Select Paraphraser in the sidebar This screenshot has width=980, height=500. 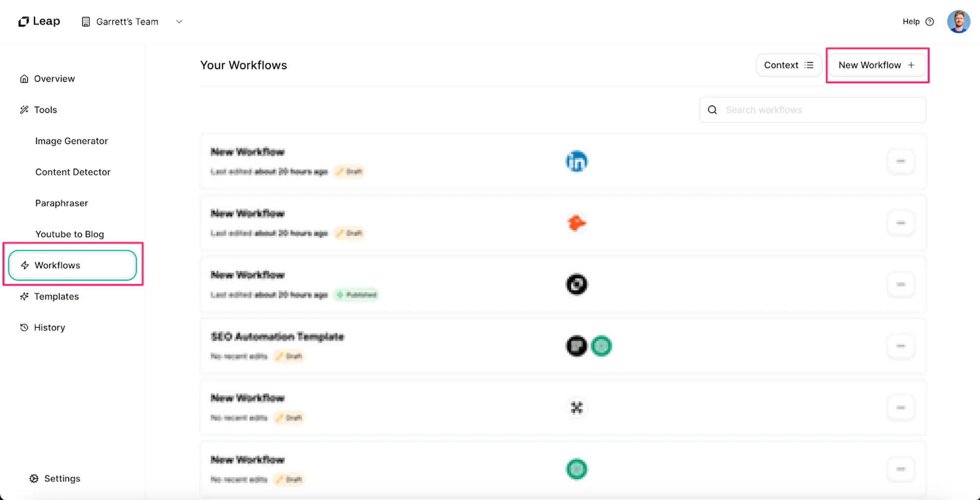(62, 203)
